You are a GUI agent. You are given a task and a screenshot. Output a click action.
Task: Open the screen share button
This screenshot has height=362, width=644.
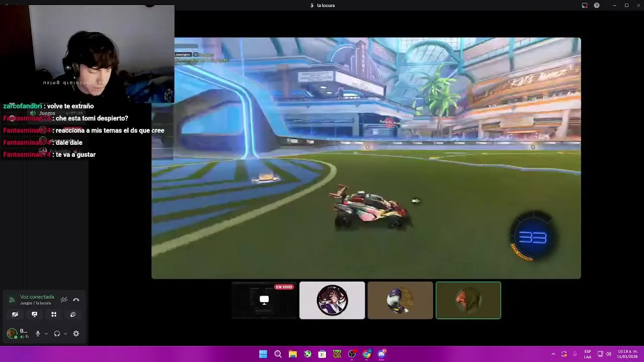[x=34, y=314]
